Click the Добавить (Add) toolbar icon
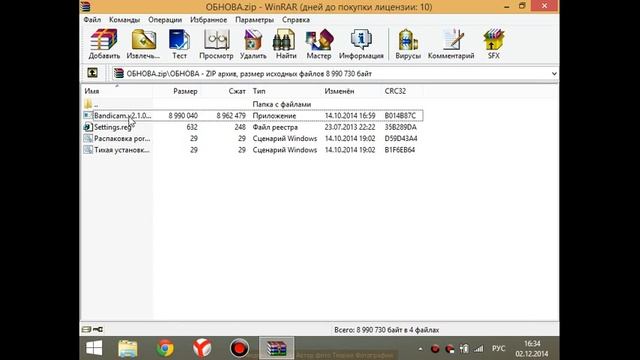 [x=104, y=44]
